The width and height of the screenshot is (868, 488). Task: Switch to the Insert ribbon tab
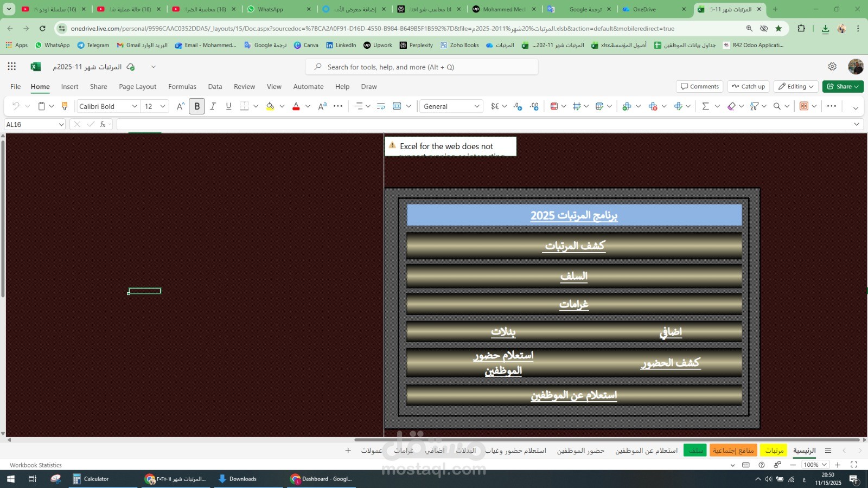coord(69,86)
